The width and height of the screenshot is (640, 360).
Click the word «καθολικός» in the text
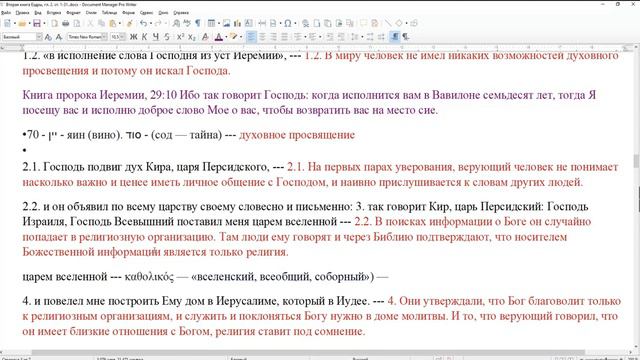(x=149, y=277)
